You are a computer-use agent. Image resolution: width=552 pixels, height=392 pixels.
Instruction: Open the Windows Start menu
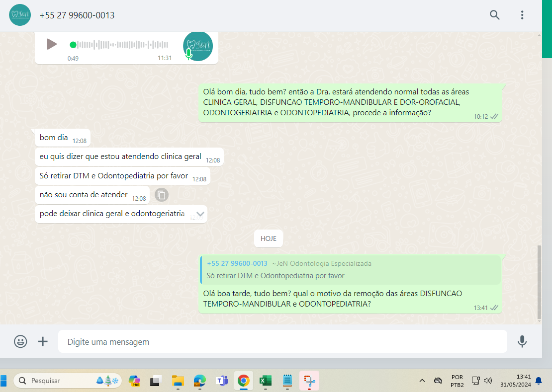tap(3, 381)
